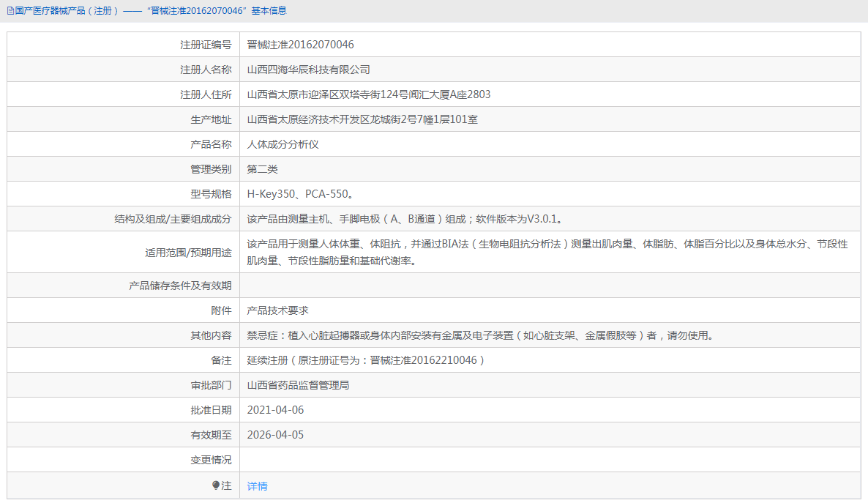The height and width of the screenshot is (503, 868).
Task: Click the document icon before the breadcrumb title
Action: coord(10,10)
